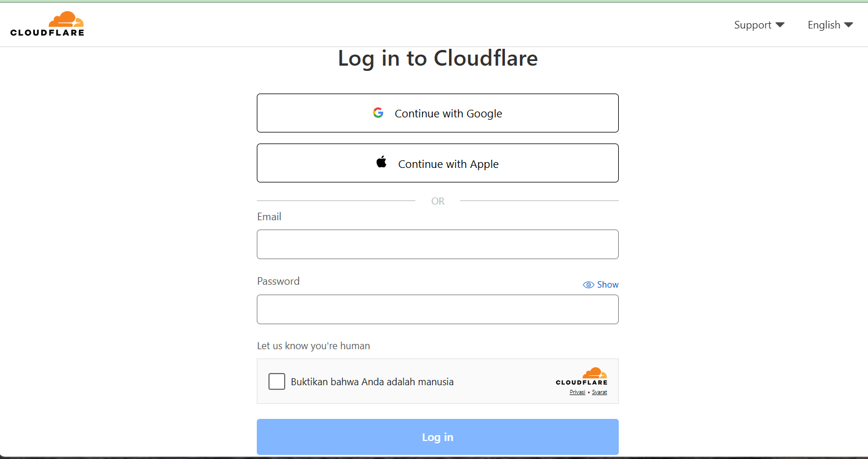
Task: Click the blue Log in button
Action: [437, 437]
